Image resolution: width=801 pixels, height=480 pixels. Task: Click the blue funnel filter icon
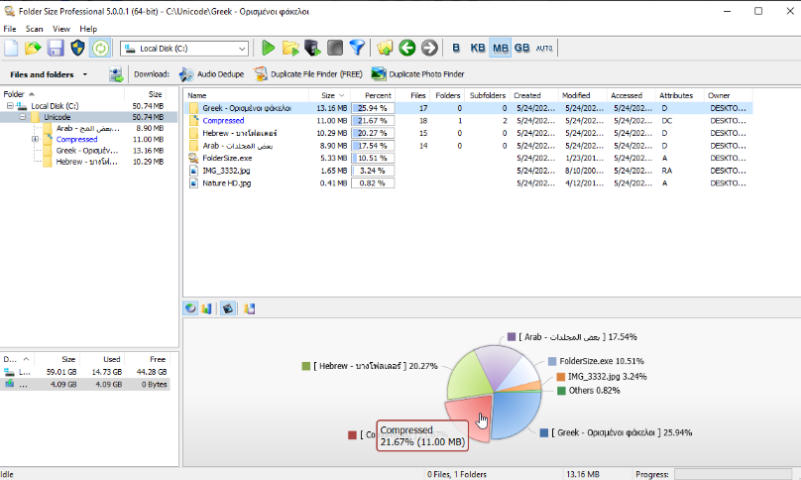357,48
